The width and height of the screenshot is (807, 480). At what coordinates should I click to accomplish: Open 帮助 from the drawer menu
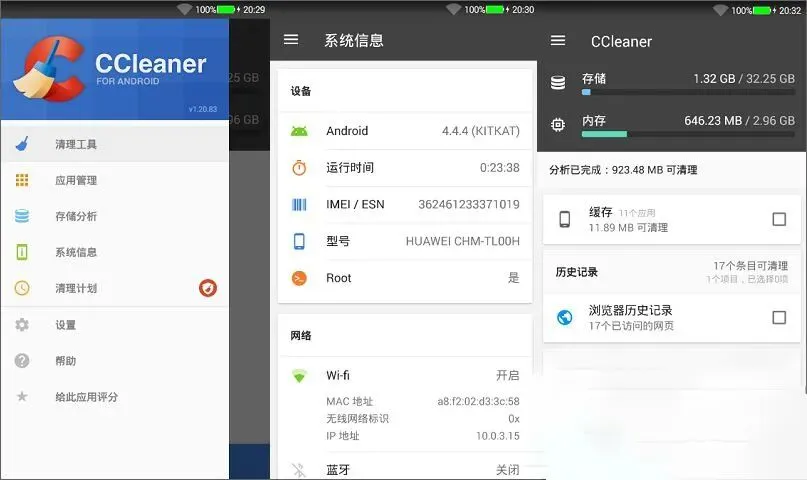(115, 361)
